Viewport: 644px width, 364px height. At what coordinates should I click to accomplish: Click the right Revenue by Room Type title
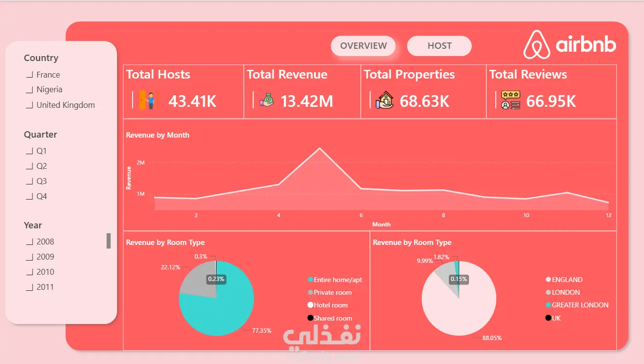[x=412, y=243]
